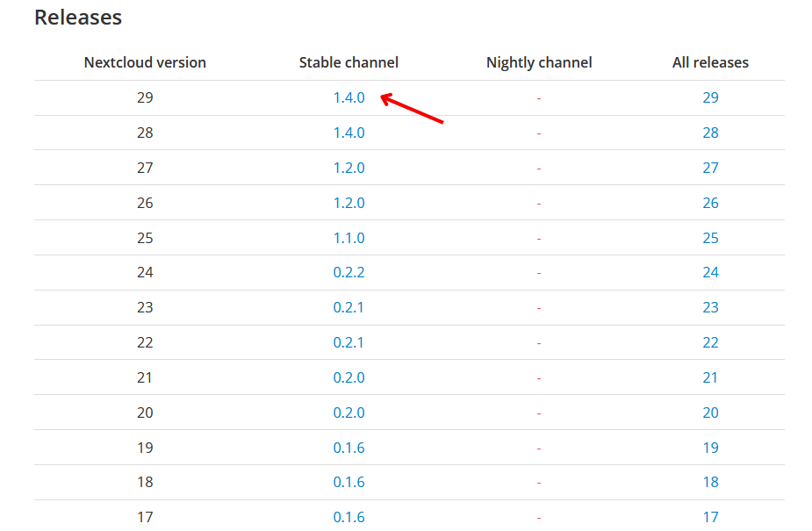Image resolution: width=812 pixels, height=531 pixels.
Task: Select stable 0.2.1 in the Nextcloud 22 row
Action: (x=349, y=342)
